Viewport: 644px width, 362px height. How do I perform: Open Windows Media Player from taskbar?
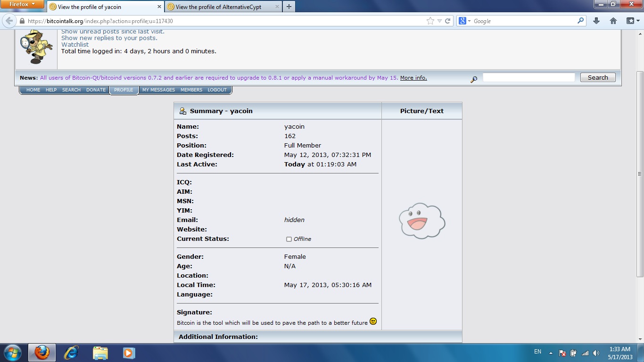pos(129,353)
